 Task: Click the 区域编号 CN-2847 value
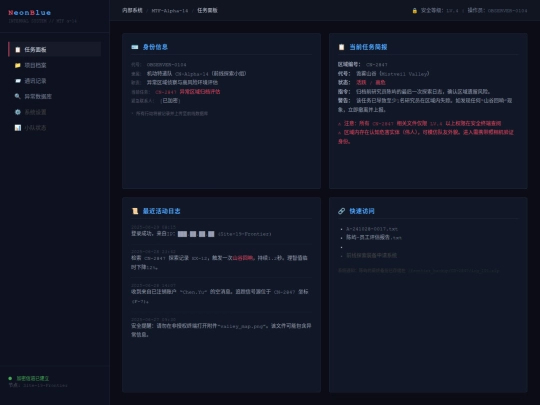[376, 65]
